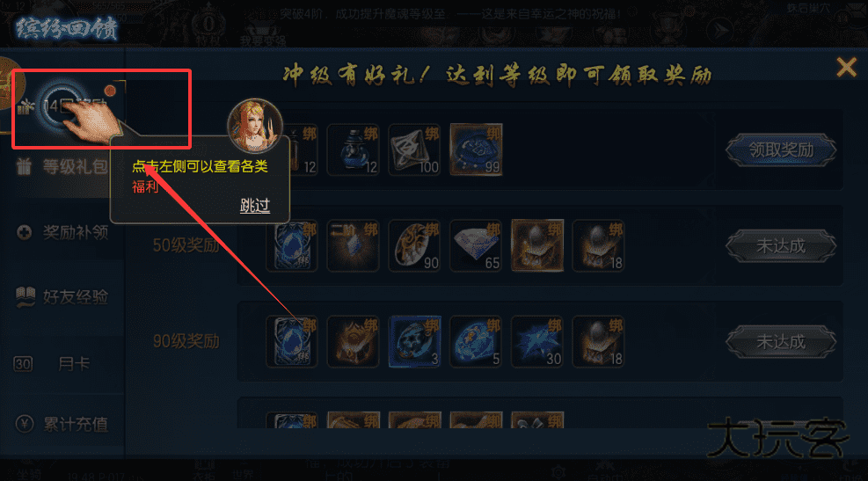Select the gold-framed blue item showing 99

tap(476, 149)
